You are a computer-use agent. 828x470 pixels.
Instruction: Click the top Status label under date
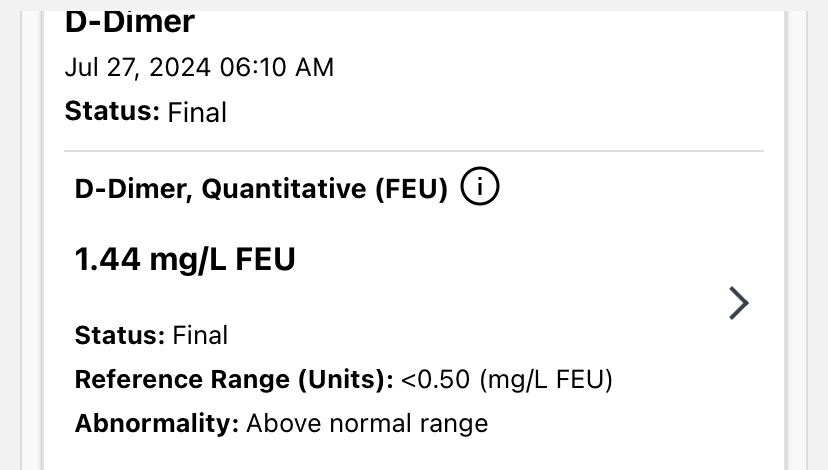(112, 111)
